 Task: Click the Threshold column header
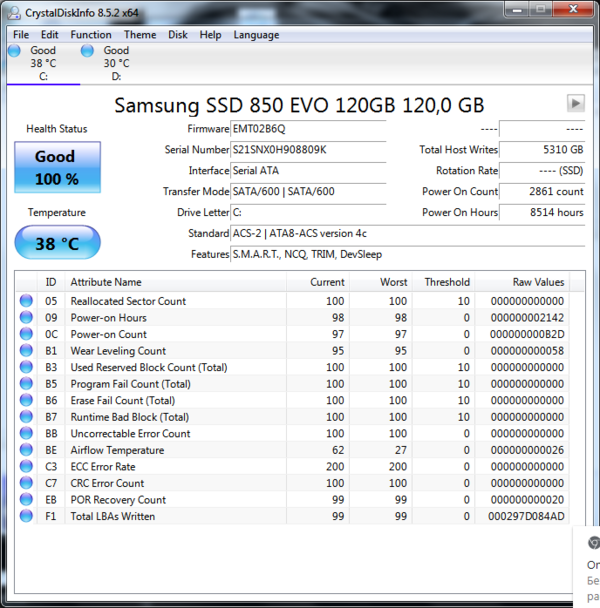[x=444, y=282]
